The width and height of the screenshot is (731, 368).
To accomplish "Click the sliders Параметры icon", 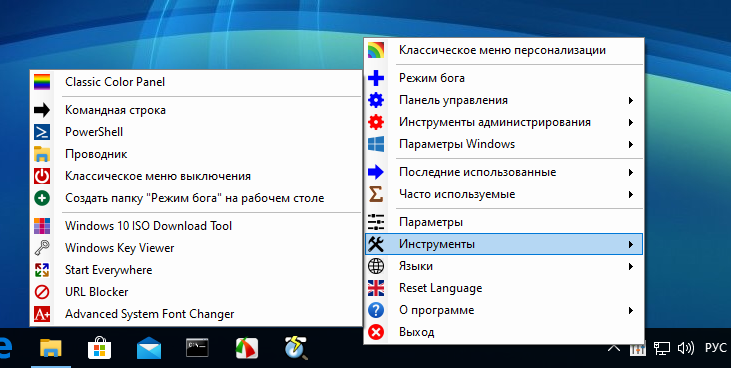I will (x=376, y=222).
